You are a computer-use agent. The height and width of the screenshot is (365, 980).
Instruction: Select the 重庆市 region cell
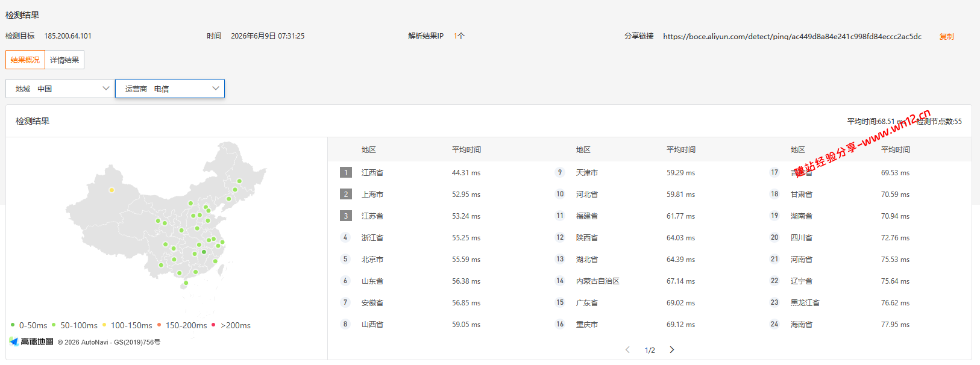(x=587, y=325)
